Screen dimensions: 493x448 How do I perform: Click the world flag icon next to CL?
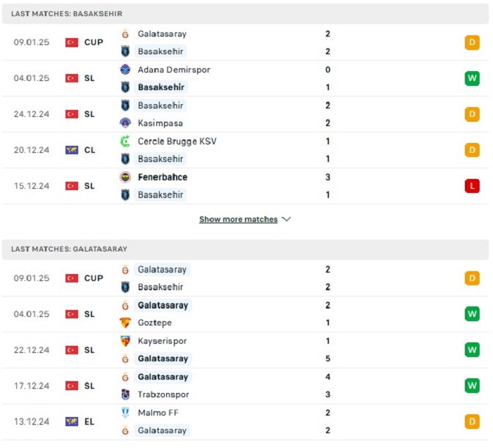click(x=72, y=150)
